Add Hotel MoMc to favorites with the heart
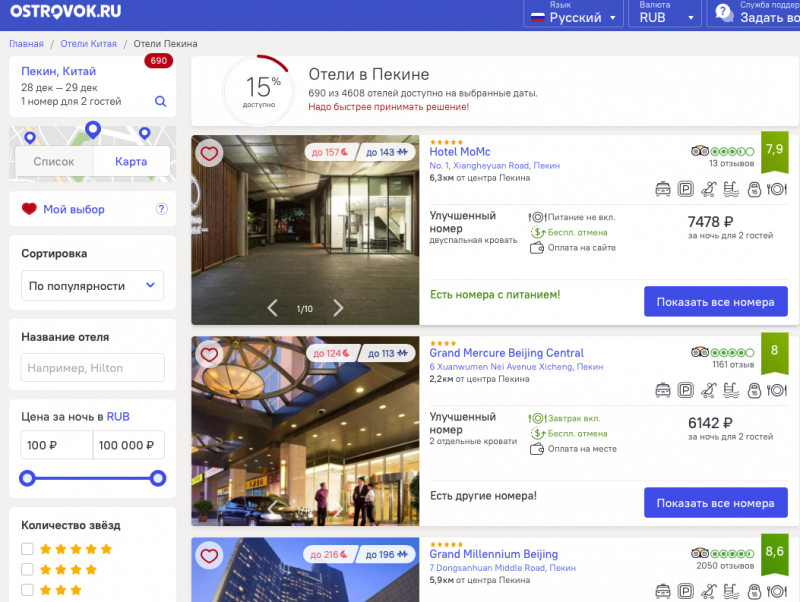800x602 pixels. [209, 153]
